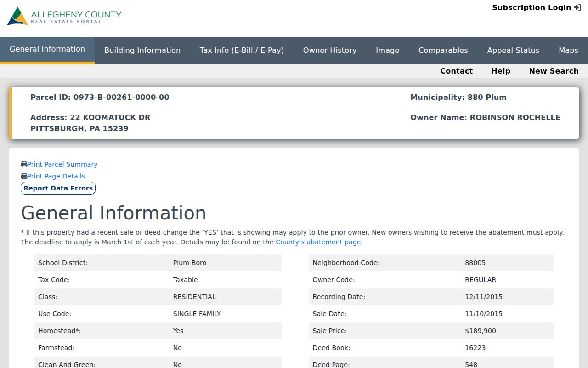The image size is (588, 368).
Task: Click the Recording Date value 12/11/2015
Action: pos(484,297)
